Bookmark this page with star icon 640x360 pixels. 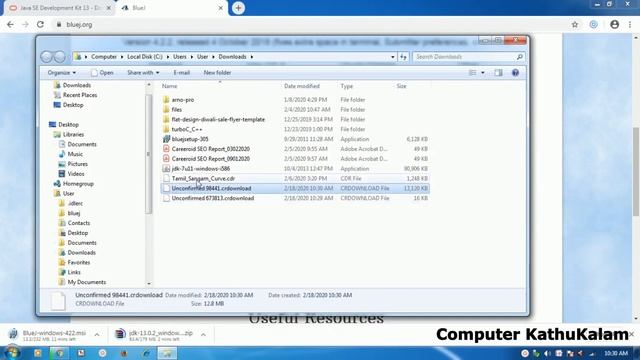click(575, 24)
